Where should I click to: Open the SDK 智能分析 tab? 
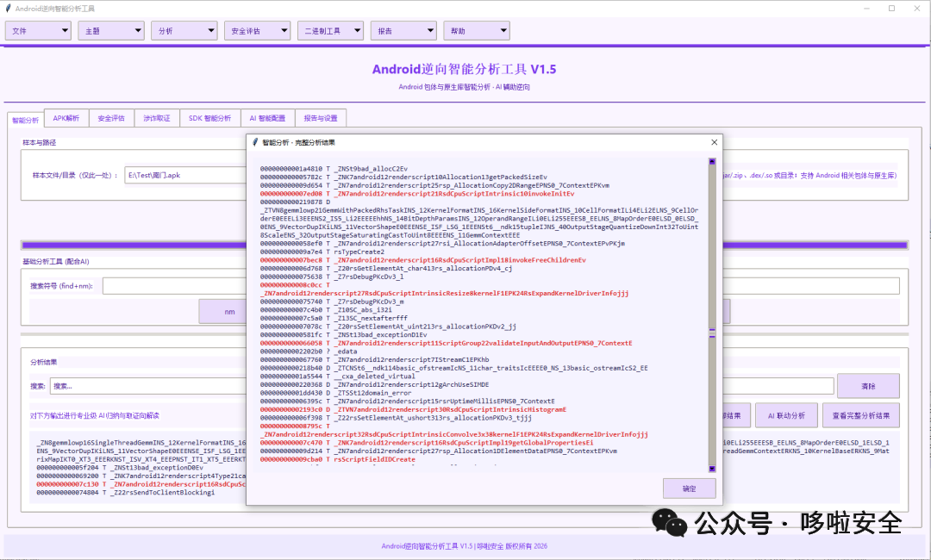pyautogui.click(x=210, y=118)
